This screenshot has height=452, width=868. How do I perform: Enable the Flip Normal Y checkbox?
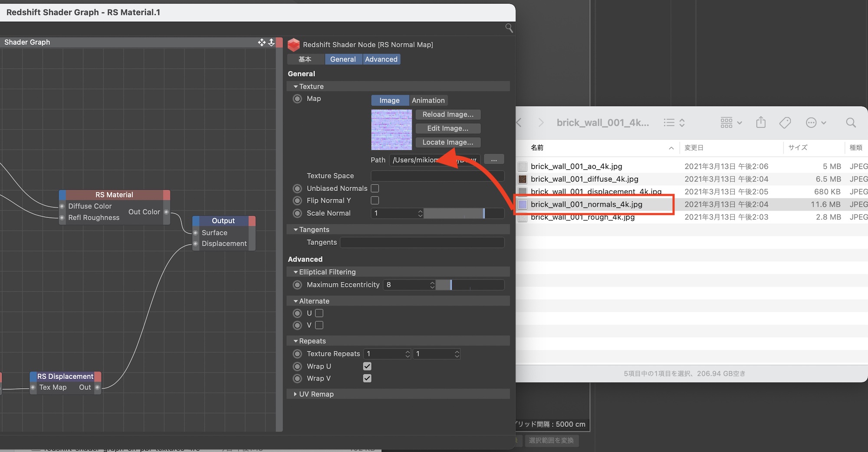pos(375,201)
